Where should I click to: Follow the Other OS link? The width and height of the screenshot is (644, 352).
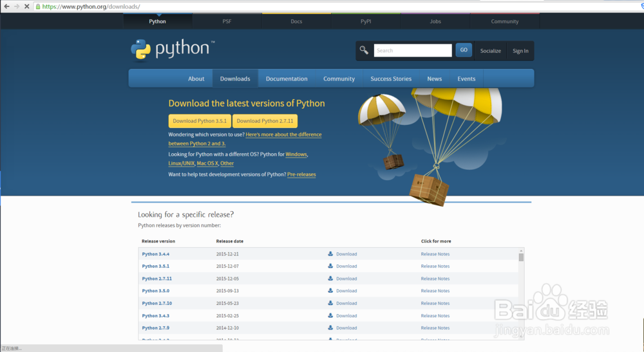227,163
